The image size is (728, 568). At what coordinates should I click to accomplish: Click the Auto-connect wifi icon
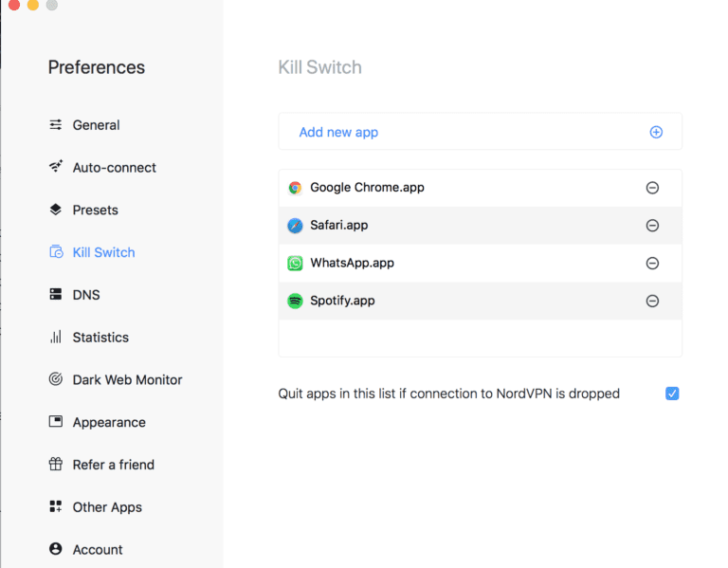click(x=55, y=167)
